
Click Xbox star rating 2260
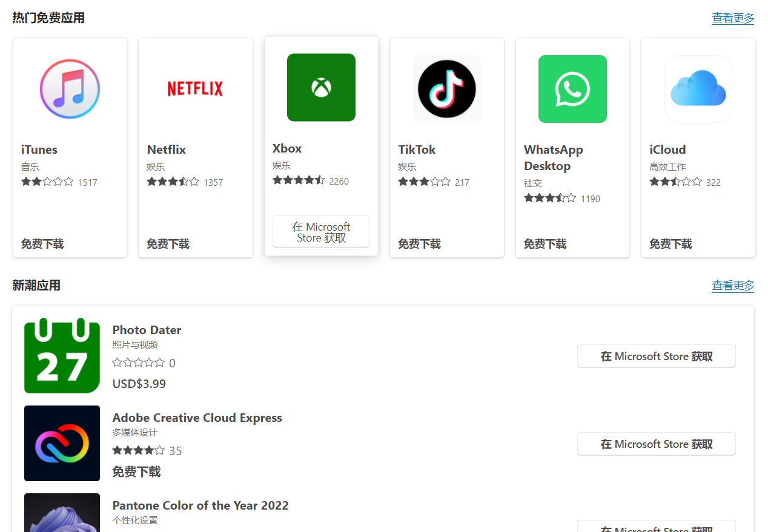[311, 181]
